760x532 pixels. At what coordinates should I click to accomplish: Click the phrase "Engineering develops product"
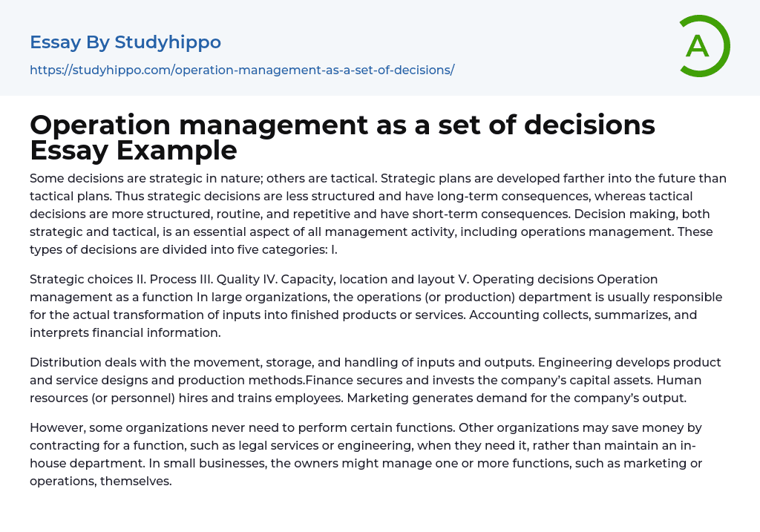point(629,362)
